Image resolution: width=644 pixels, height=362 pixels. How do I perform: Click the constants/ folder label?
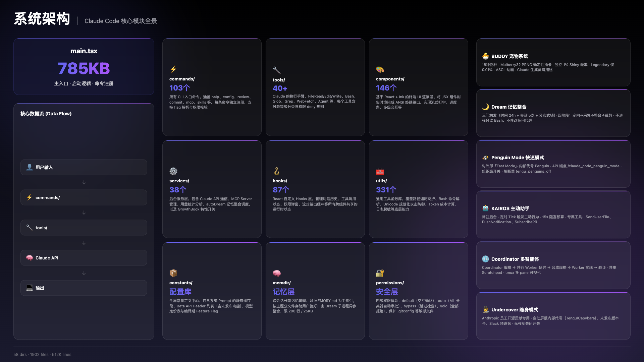(181, 283)
